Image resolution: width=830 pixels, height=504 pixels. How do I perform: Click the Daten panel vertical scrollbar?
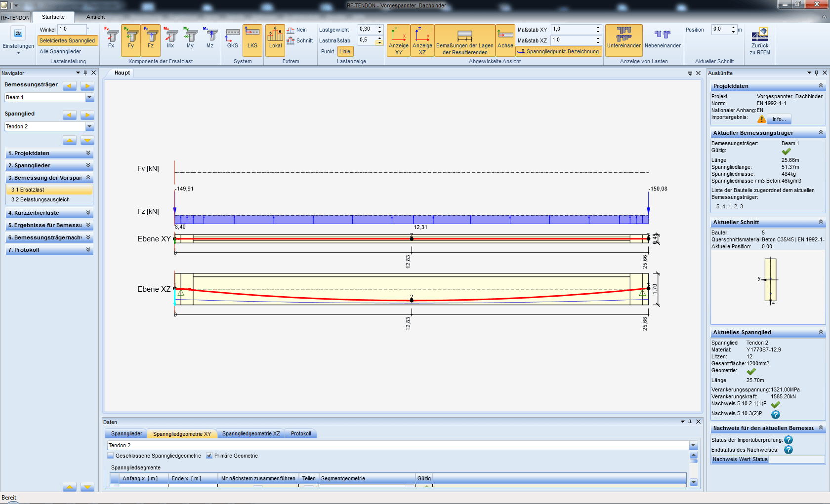pos(693,469)
